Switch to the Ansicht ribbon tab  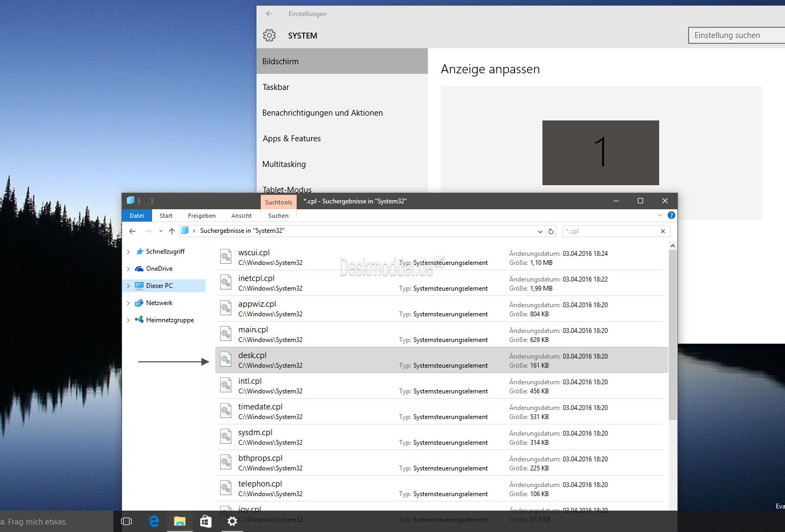point(241,216)
